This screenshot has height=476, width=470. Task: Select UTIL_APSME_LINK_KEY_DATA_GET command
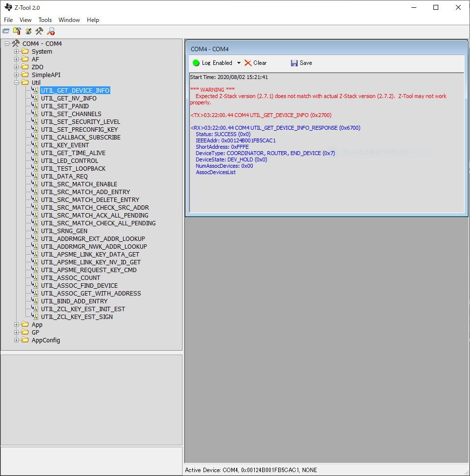(90, 255)
